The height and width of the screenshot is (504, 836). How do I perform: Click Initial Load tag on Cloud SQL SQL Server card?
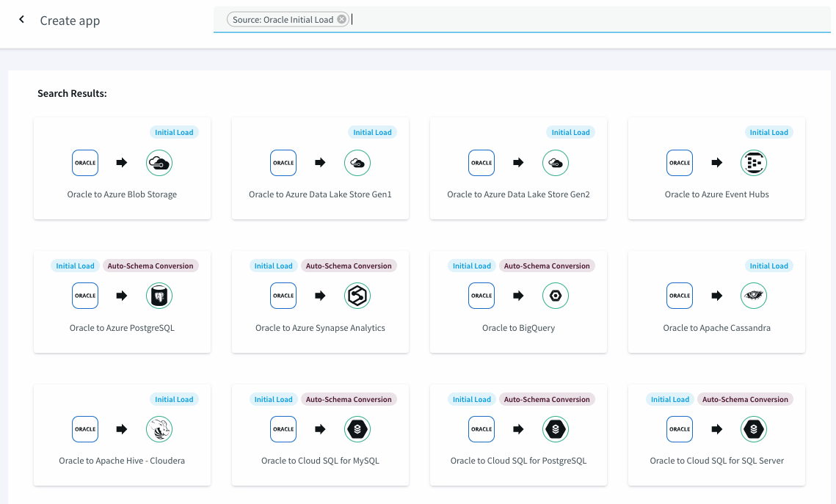coord(670,399)
